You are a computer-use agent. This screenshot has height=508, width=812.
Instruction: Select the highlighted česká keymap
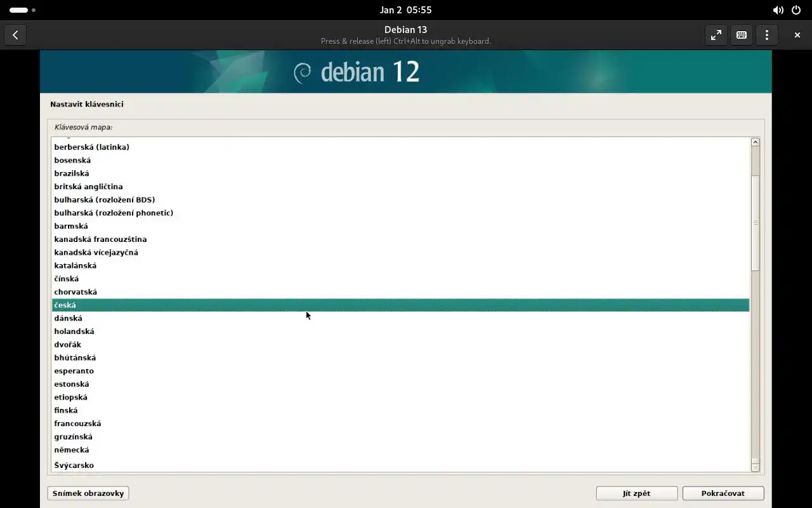click(400, 305)
